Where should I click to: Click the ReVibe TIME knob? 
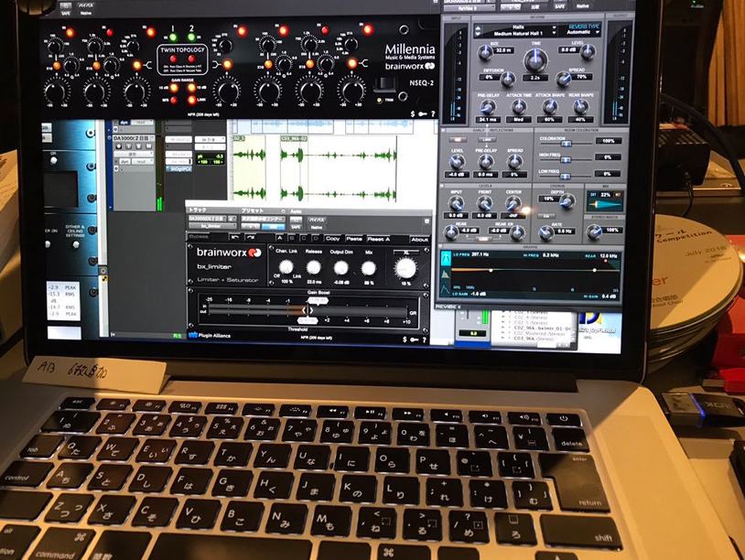(535, 60)
